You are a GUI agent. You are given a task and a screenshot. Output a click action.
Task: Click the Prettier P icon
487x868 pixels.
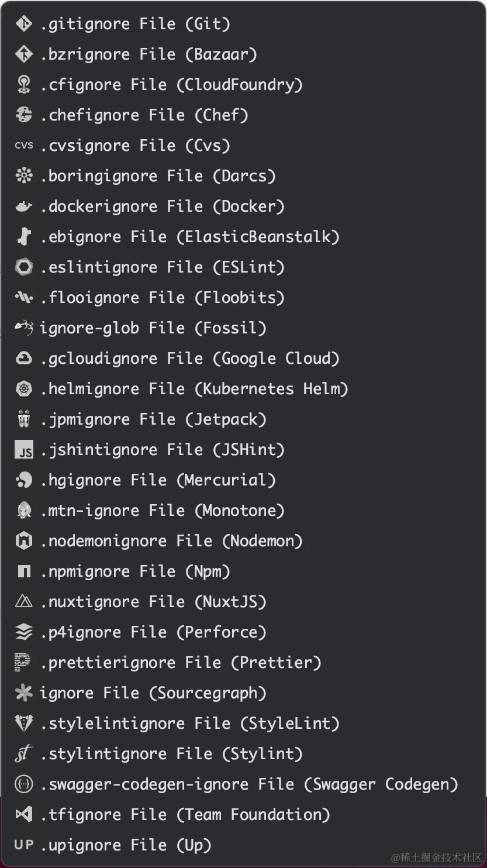pos(23,663)
